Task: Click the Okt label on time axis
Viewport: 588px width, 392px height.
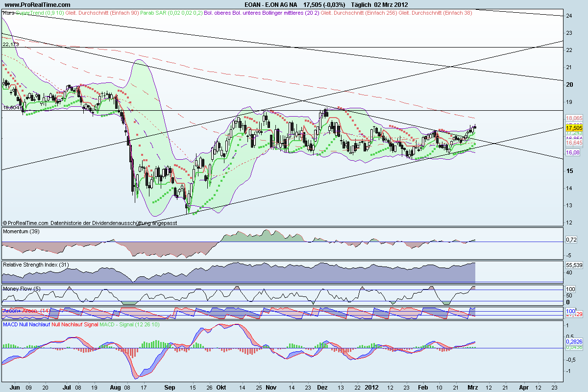Action: [x=221, y=387]
